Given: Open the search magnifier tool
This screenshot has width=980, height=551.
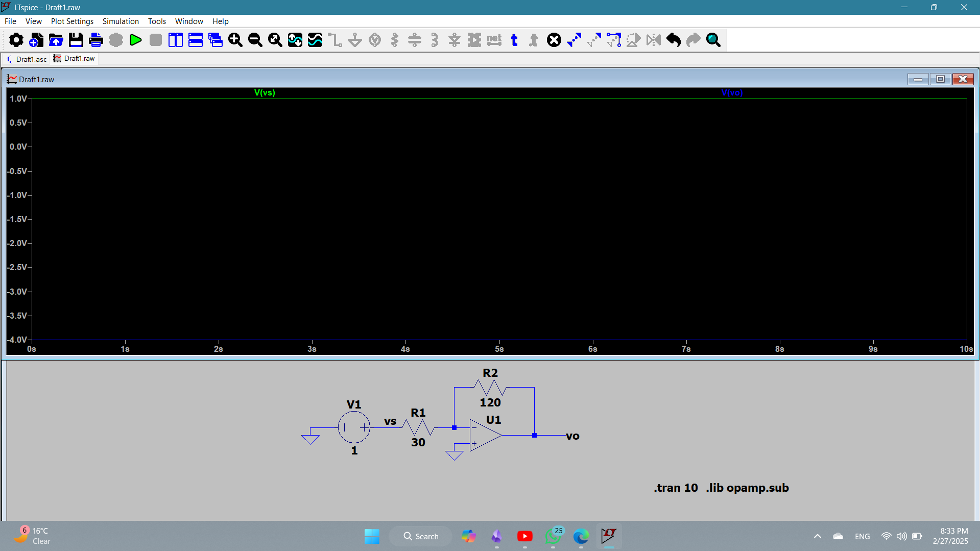Looking at the screenshot, I should tap(713, 40).
